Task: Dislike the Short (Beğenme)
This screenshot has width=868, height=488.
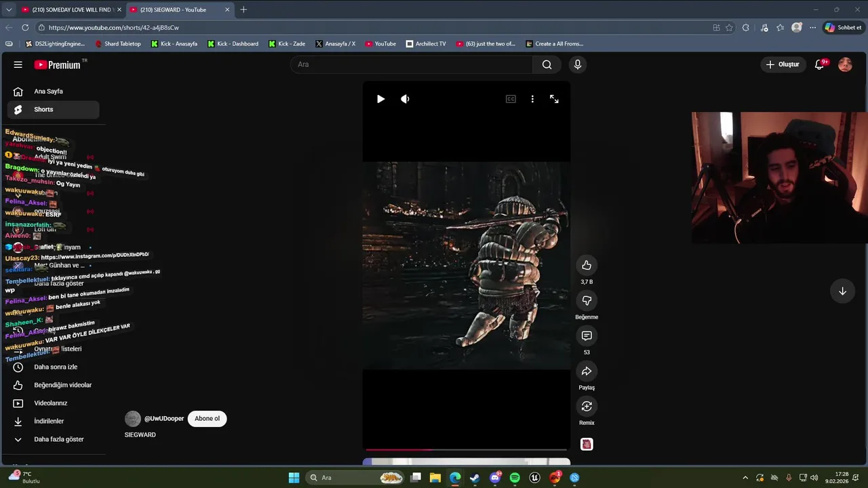Action: pos(587,300)
